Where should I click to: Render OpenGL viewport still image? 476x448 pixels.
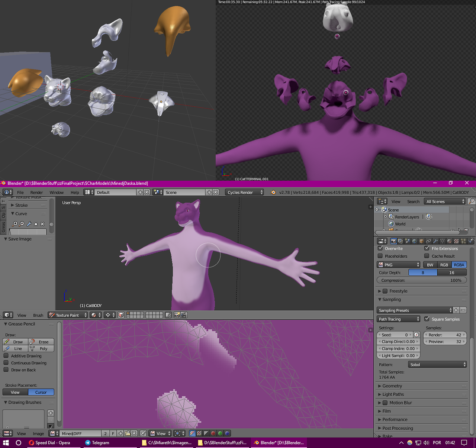(177, 315)
